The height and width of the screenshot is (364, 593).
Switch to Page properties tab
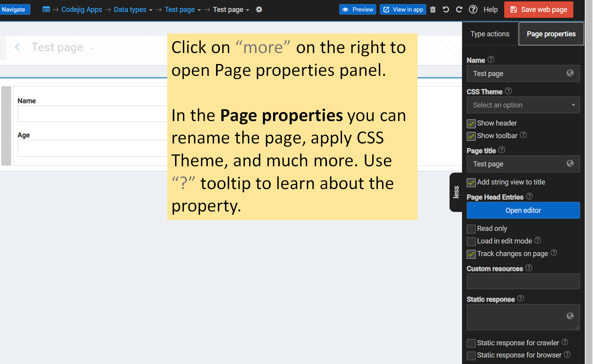pos(551,34)
